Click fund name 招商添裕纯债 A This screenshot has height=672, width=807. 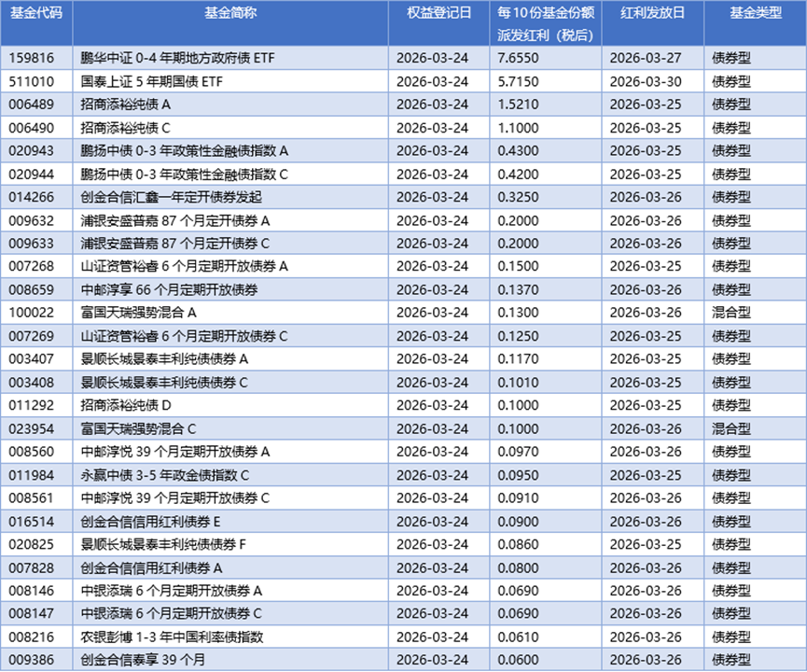[x=126, y=105]
